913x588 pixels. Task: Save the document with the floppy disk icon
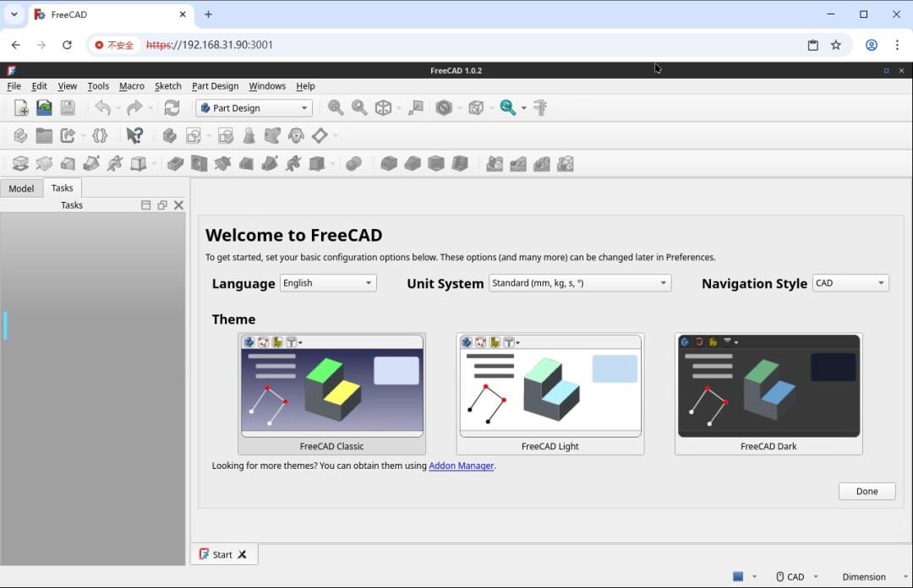click(x=68, y=107)
